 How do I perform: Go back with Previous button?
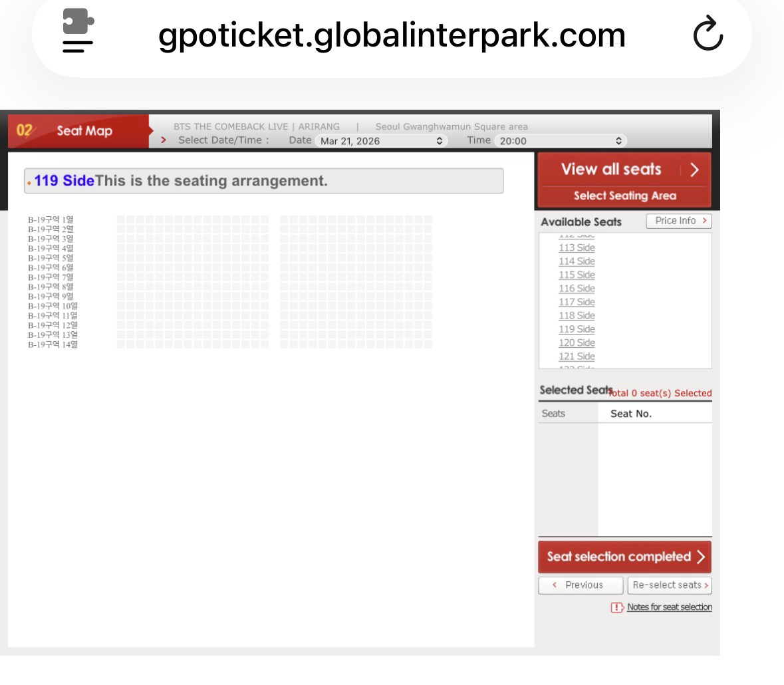[580, 585]
